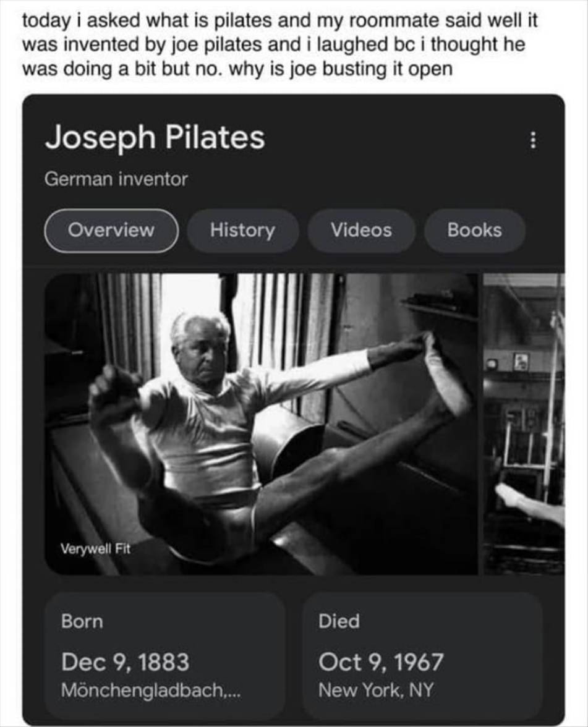Click the Verywell Fit image source label
This screenshot has width=588, height=727.
coord(95,548)
